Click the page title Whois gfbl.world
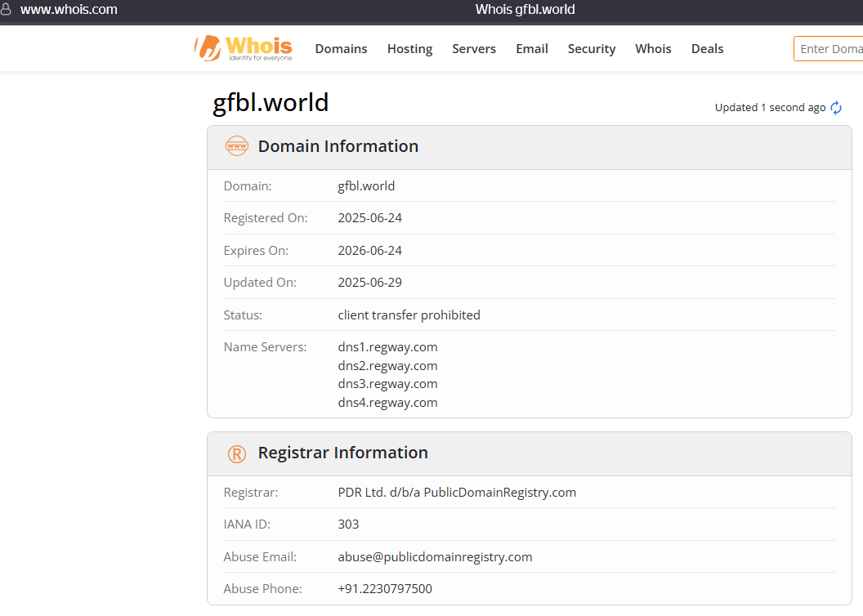 pos(525,9)
